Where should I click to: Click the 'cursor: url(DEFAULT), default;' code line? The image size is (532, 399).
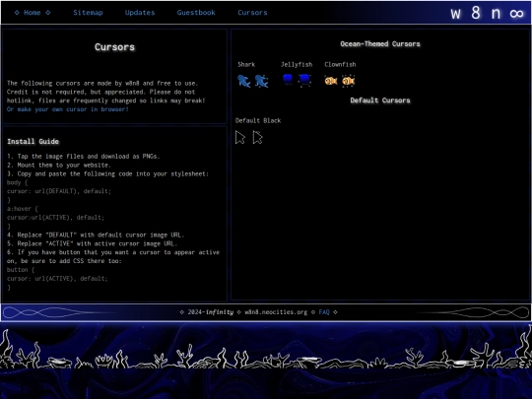click(x=59, y=191)
